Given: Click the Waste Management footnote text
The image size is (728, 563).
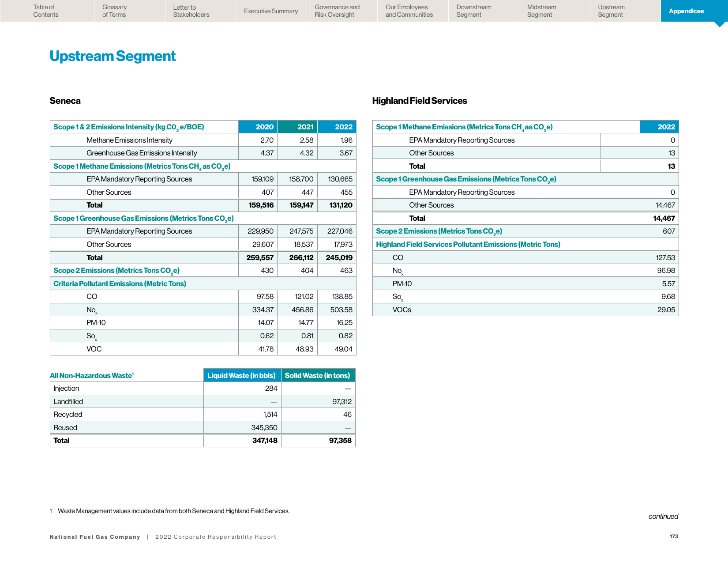Looking at the screenshot, I should (174, 511).
